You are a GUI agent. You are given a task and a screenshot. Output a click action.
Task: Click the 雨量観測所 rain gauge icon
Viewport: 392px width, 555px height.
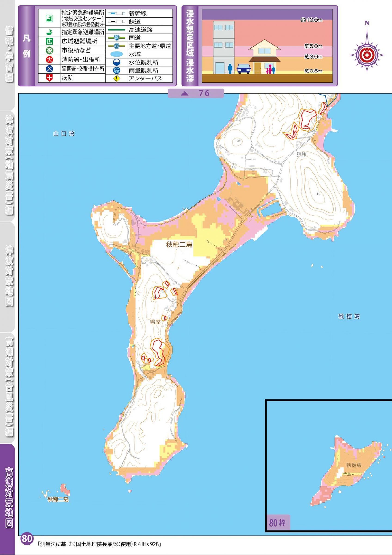(x=117, y=70)
